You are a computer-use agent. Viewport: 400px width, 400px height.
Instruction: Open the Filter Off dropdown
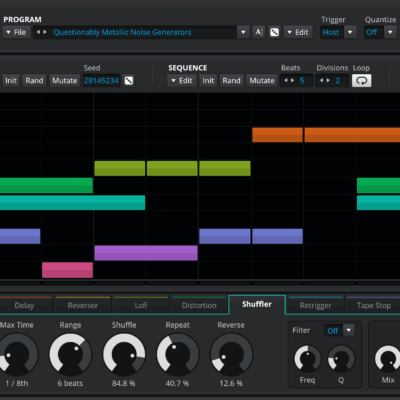(x=349, y=330)
